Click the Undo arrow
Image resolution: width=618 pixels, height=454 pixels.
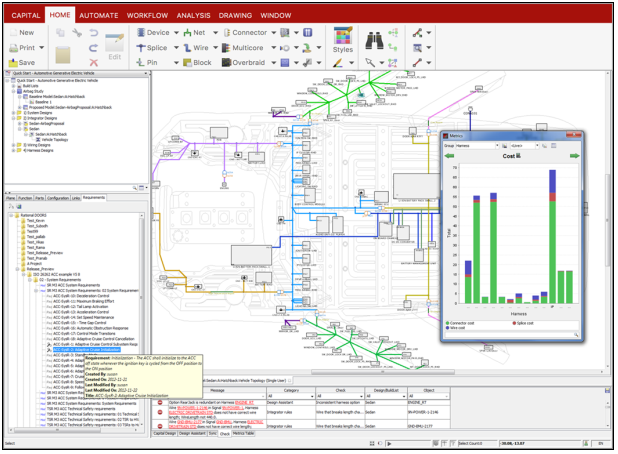coord(93,33)
